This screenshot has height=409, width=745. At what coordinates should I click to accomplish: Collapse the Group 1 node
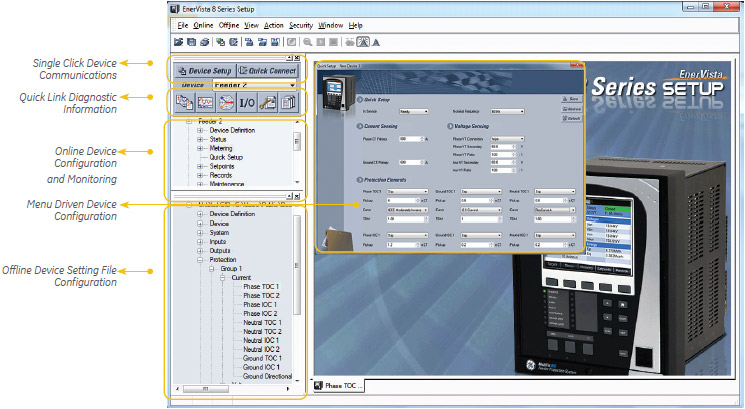point(211,269)
